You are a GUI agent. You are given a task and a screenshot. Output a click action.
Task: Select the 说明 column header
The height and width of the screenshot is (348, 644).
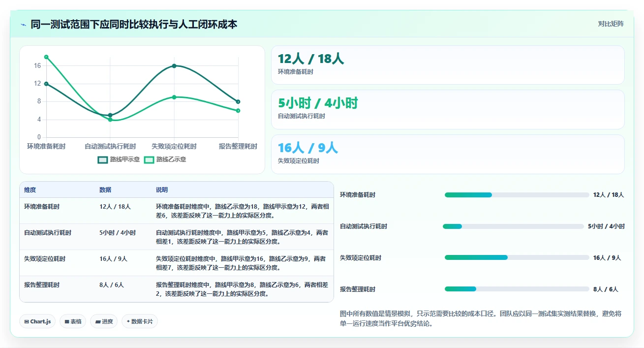(162, 190)
